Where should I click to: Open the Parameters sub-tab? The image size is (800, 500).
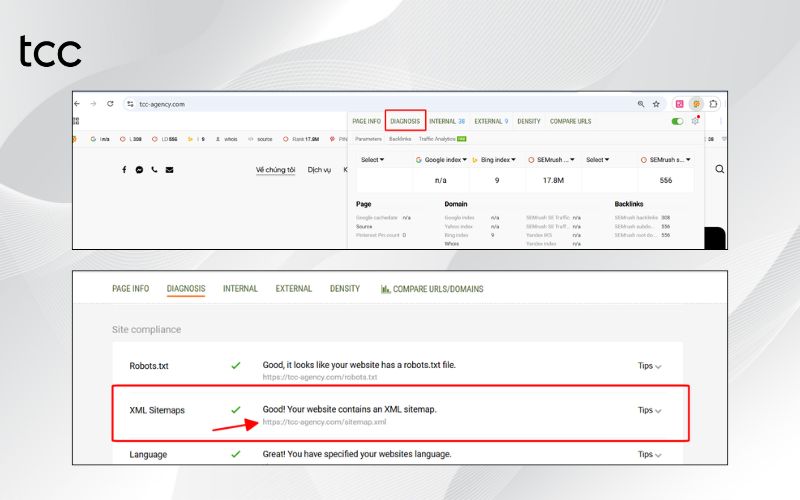[x=368, y=139]
